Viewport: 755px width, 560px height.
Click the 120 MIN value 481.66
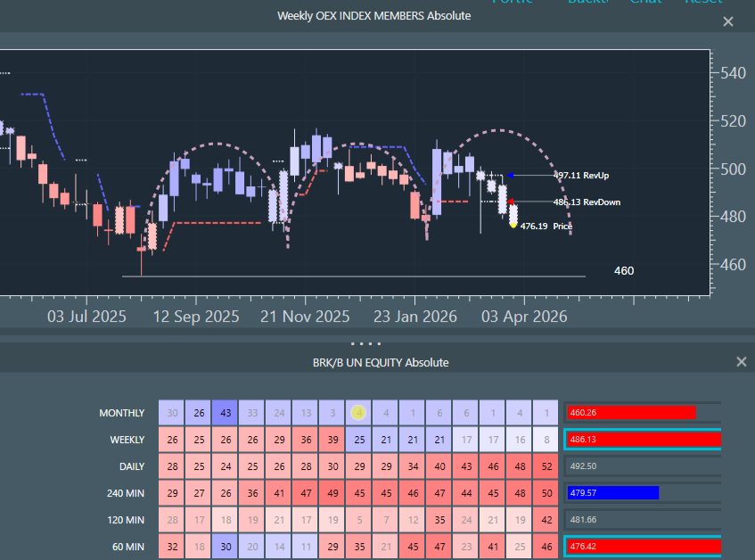[x=583, y=520]
